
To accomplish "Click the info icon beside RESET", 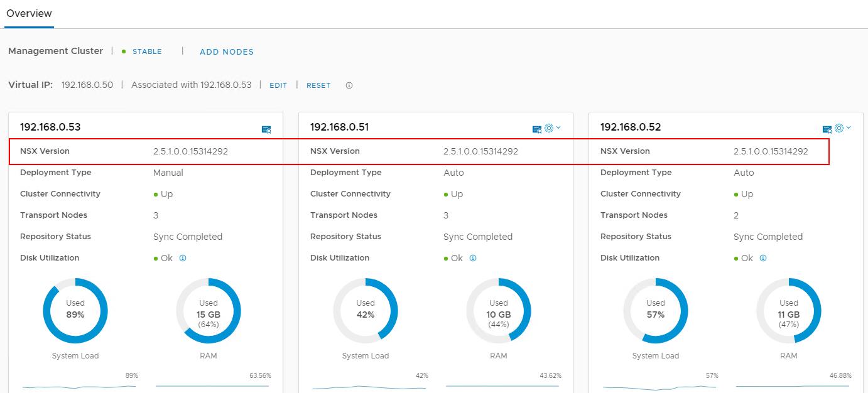I will pyautogui.click(x=349, y=85).
